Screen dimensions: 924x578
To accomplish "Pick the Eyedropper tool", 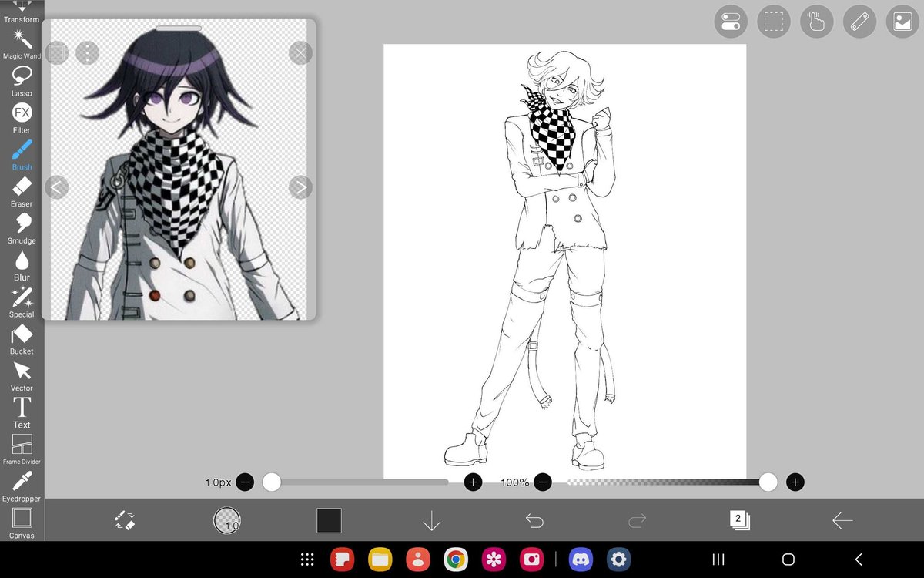I will pyautogui.click(x=22, y=487).
